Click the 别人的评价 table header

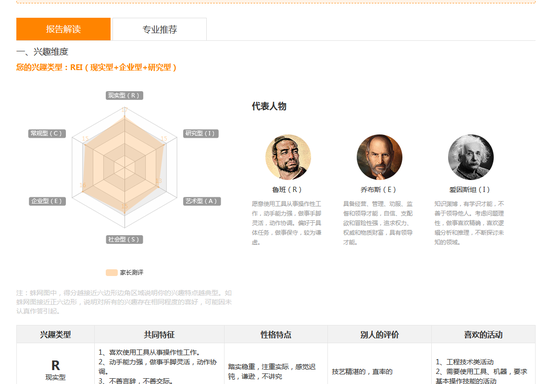click(x=379, y=335)
